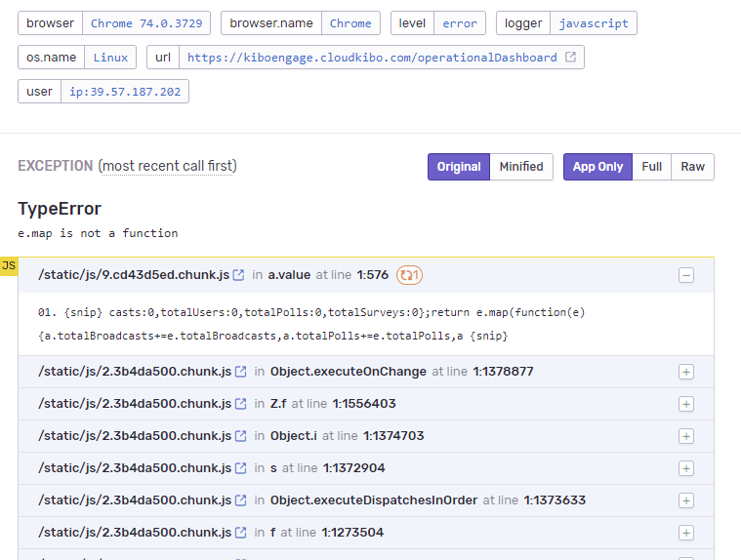The width and height of the screenshot is (741, 560).
Task: Click the browser.name Chrome tag value
Action: click(x=350, y=23)
